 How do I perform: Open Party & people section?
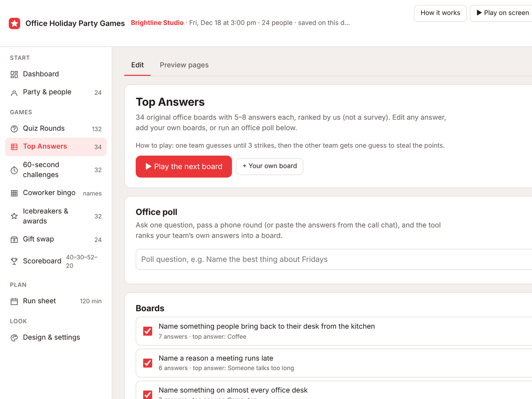tap(56, 92)
